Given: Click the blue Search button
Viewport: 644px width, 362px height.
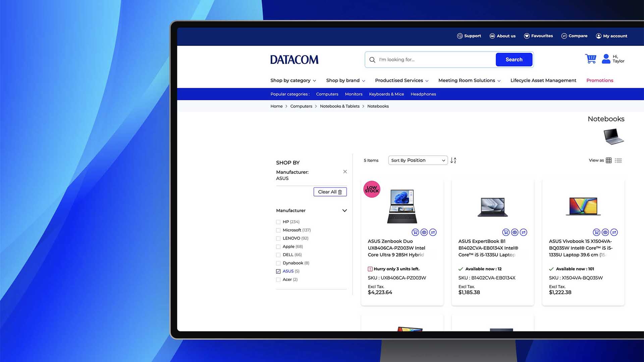Looking at the screenshot, I should point(514,60).
